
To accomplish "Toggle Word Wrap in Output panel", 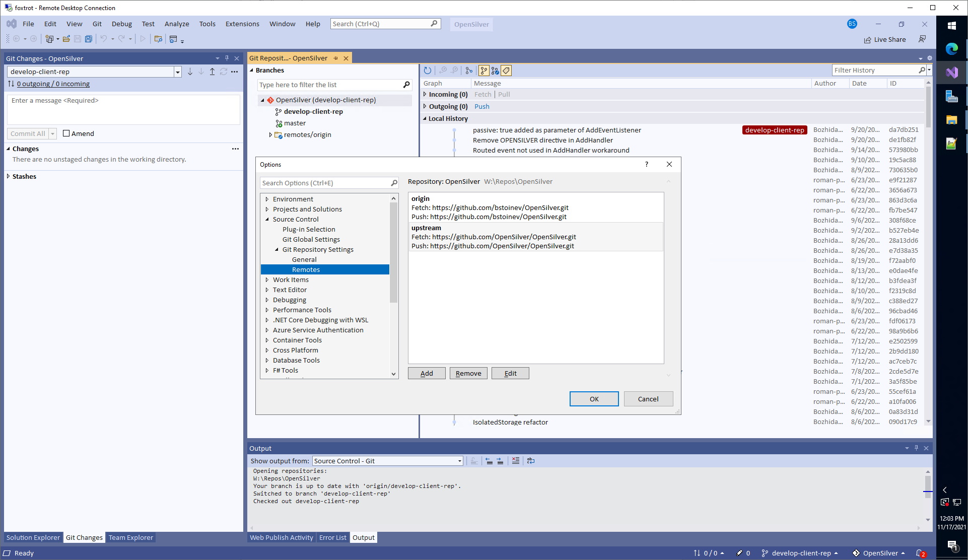I will (x=530, y=461).
